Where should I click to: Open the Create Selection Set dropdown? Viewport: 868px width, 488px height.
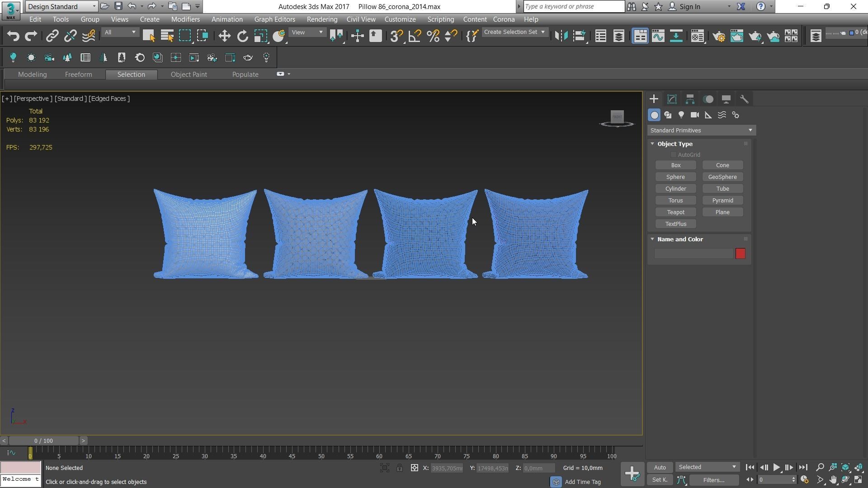(x=514, y=32)
